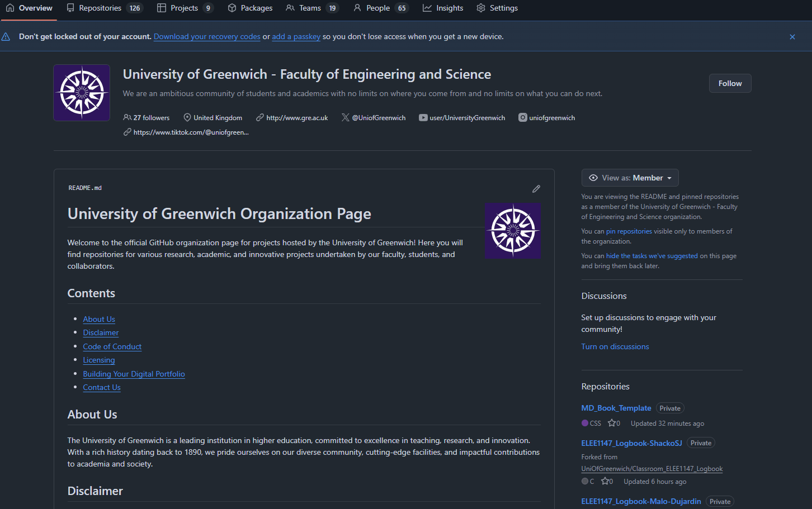Click the warning triangle alert icon

6,37
